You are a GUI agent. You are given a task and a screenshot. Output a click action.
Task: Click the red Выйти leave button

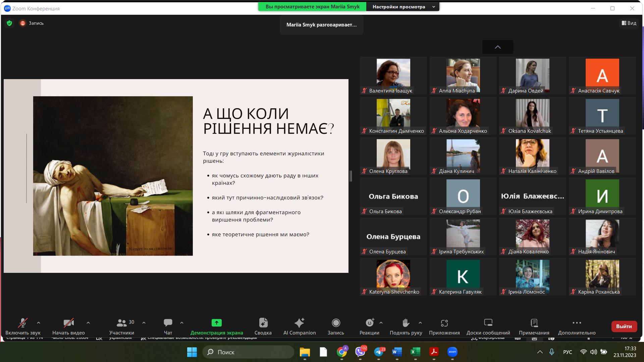[x=624, y=326]
